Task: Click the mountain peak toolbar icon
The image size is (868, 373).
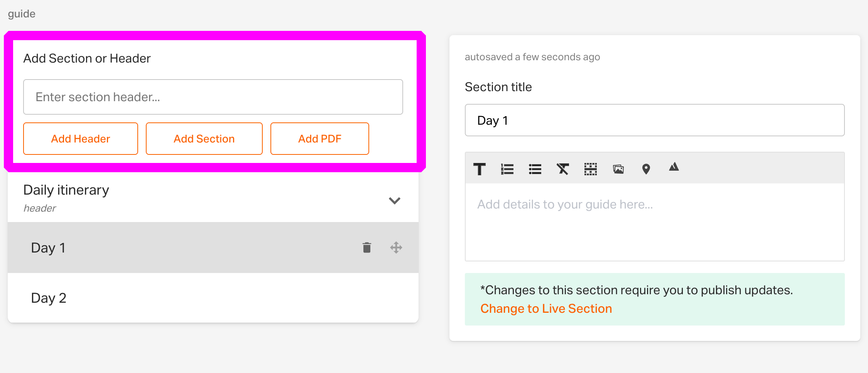Action: click(x=674, y=167)
